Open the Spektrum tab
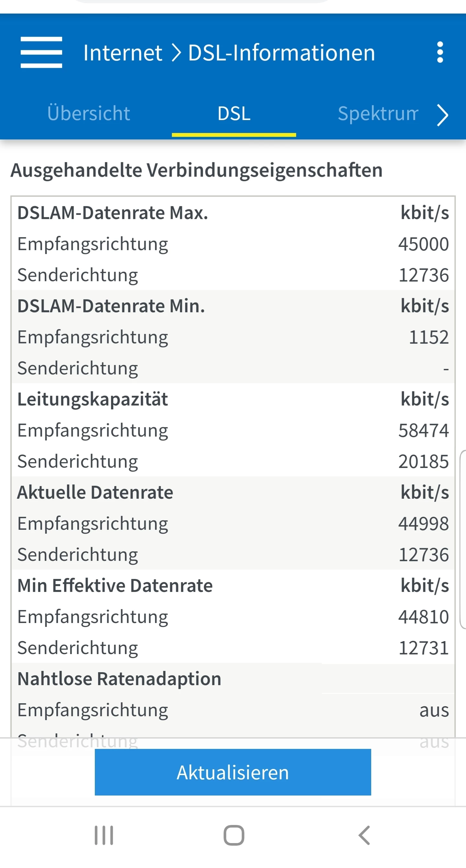Screen dimensions: 466x868 378,114
